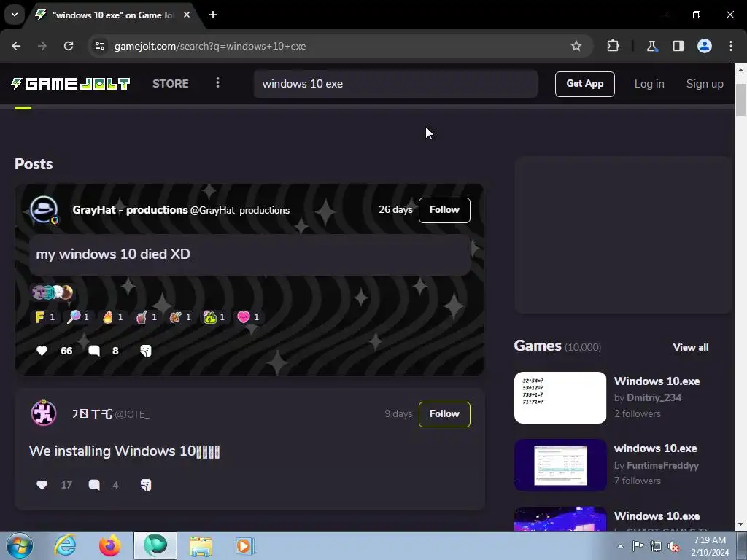Click the flame reaction sticker
Viewport: 747px width, 560px height.
113,317
